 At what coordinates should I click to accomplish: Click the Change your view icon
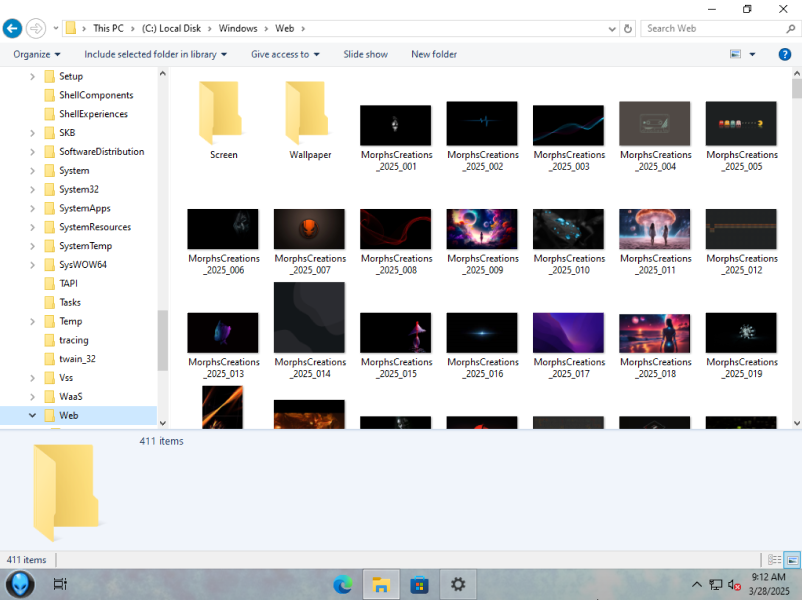[736, 54]
